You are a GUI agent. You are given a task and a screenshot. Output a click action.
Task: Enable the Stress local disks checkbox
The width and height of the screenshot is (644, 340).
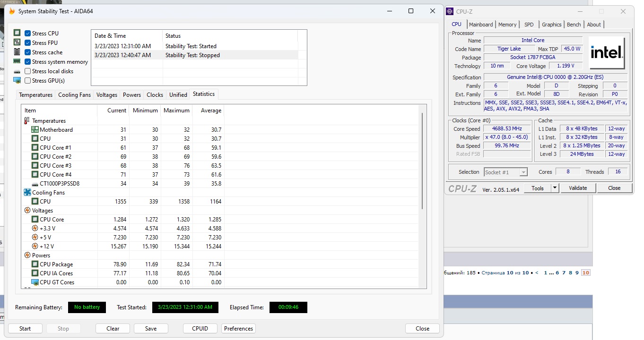tap(28, 71)
